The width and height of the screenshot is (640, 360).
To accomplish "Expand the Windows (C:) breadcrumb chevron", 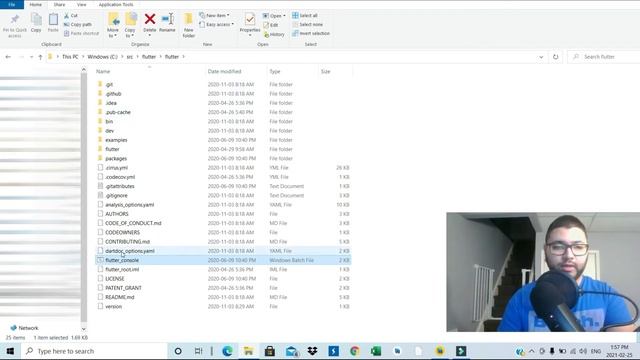I will [x=122, y=57].
